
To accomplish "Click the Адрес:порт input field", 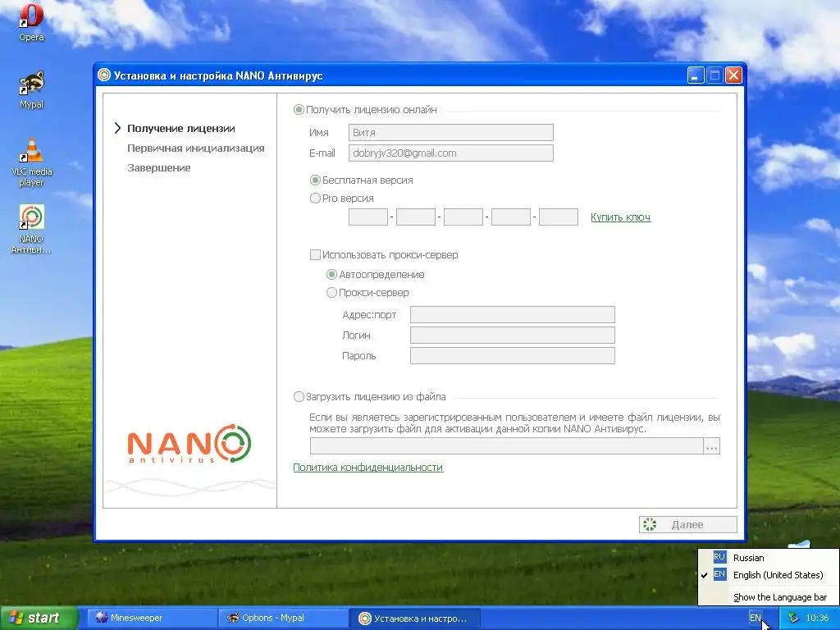I will point(512,314).
